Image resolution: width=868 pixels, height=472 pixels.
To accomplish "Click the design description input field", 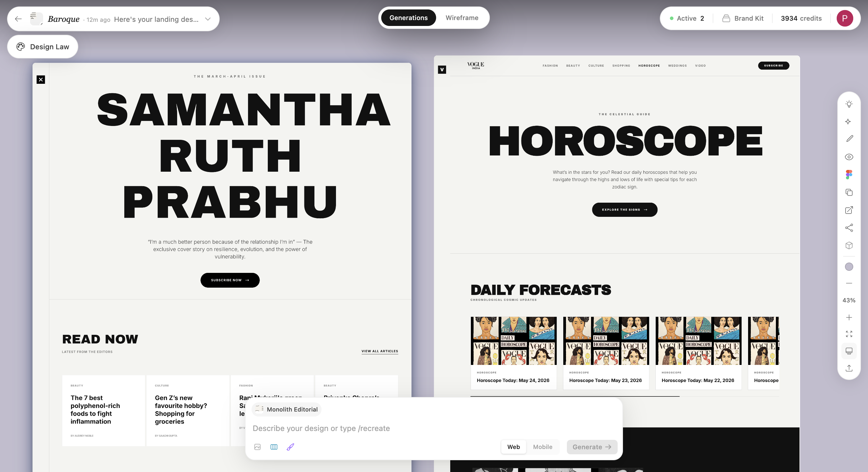I will [434, 428].
